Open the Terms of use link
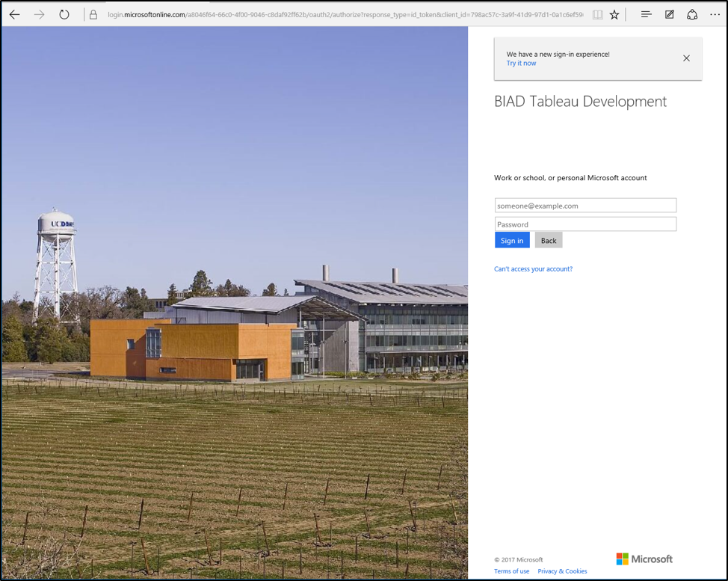The height and width of the screenshot is (581, 728). [511, 571]
